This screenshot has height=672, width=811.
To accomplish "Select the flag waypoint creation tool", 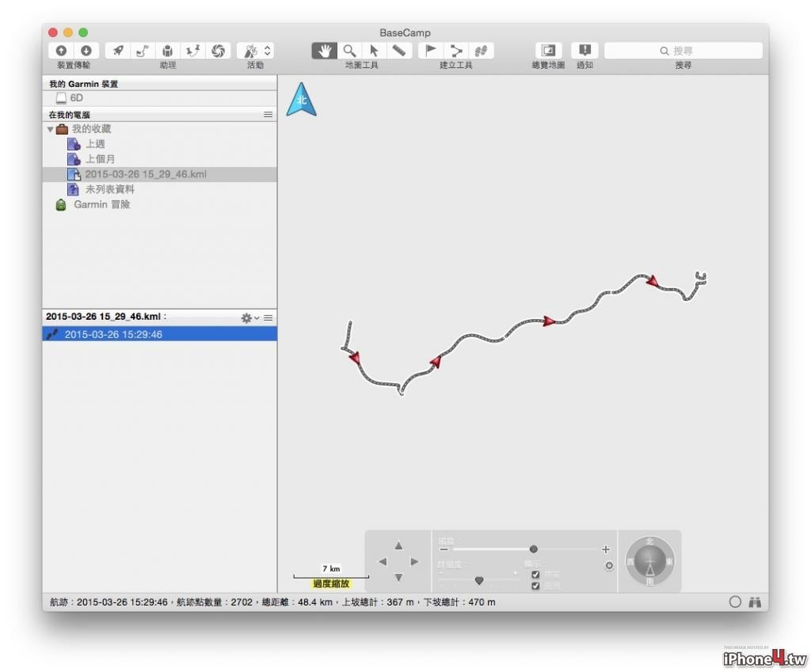I will click(x=430, y=51).
